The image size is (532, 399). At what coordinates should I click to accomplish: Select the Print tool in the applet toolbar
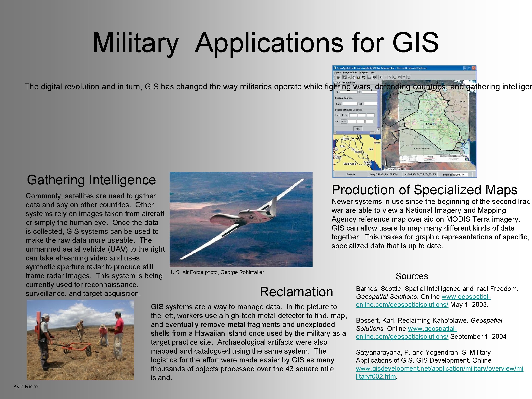point(338,77)
